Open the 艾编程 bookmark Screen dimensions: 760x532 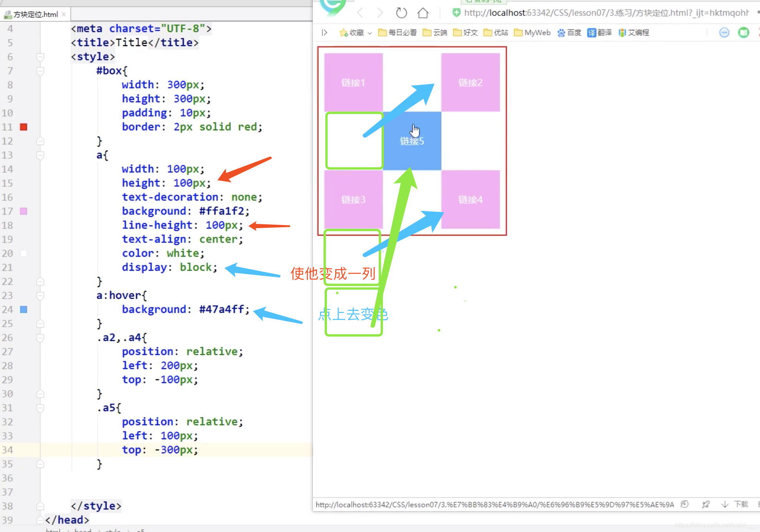point(634,33)
